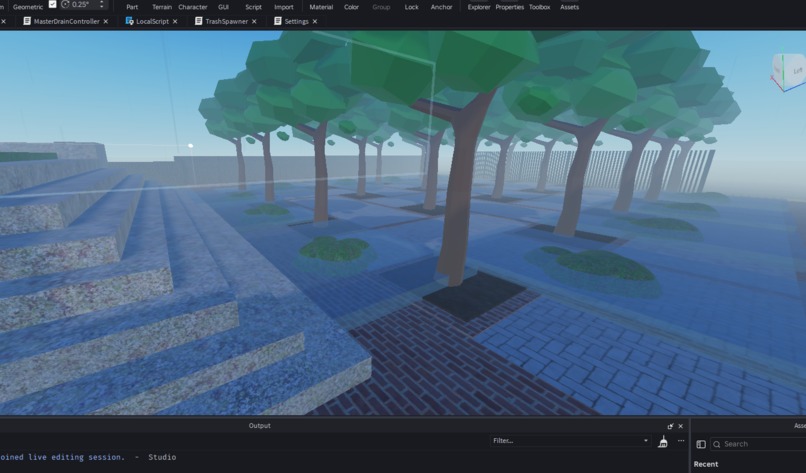Close the TrashSpawner tab
The image size is (806, 473).
click(x=254, y=22)
